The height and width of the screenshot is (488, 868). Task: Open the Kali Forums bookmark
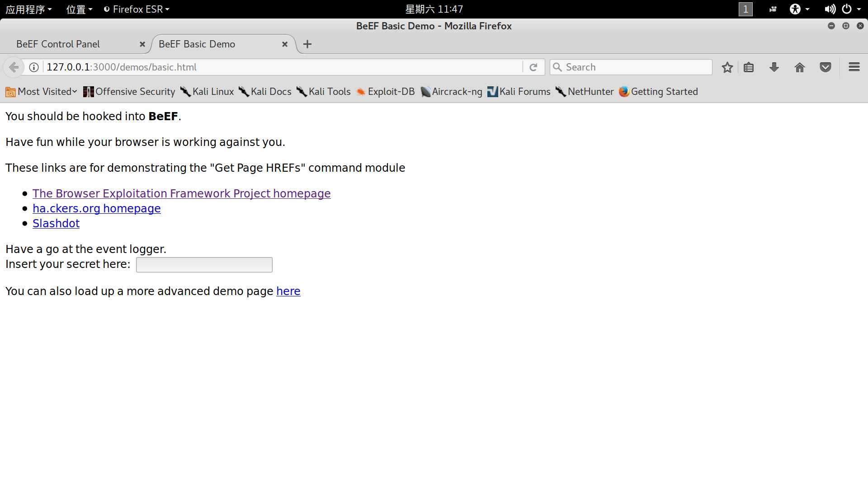pyautogui.click(x=519, y=92)
